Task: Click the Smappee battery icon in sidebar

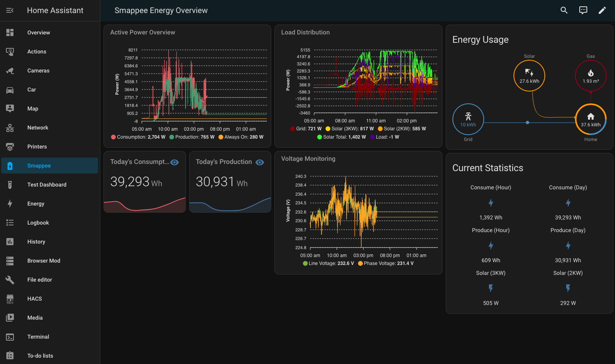Action: click(10, 166)
